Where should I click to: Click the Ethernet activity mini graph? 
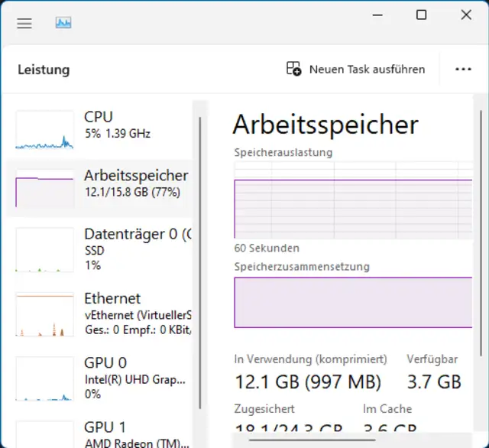[x=45, y=315]
